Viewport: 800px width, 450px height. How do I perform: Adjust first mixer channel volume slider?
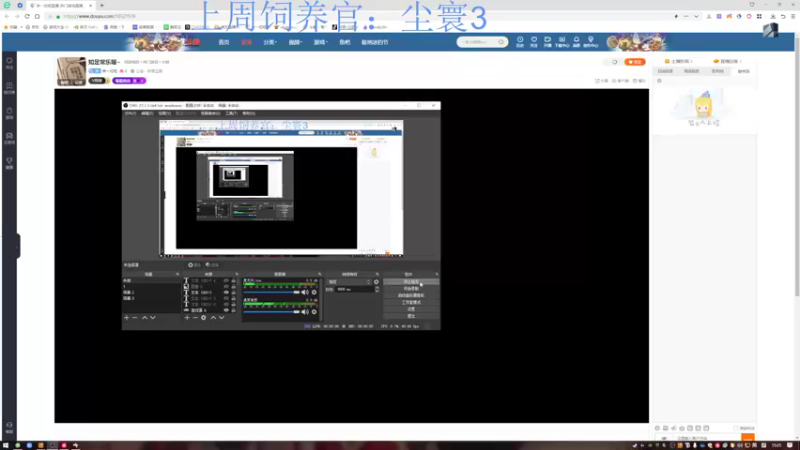(x=271, y=292)
